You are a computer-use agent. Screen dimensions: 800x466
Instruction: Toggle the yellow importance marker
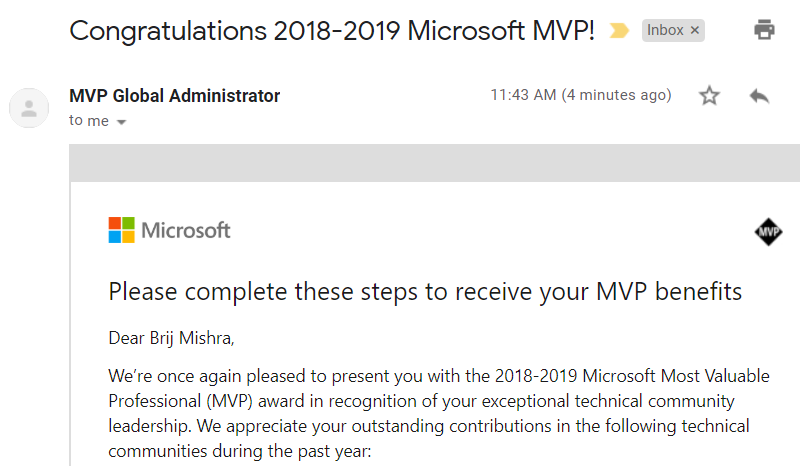pos(619,31)
